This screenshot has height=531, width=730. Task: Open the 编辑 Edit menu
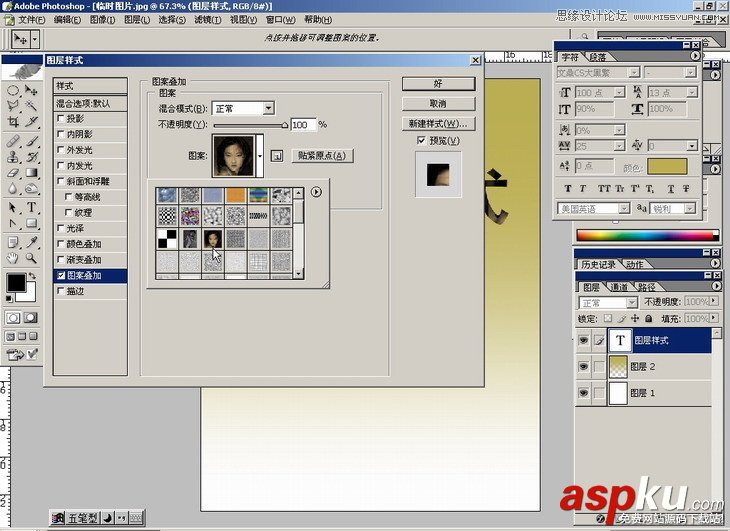tap(67, 20)
